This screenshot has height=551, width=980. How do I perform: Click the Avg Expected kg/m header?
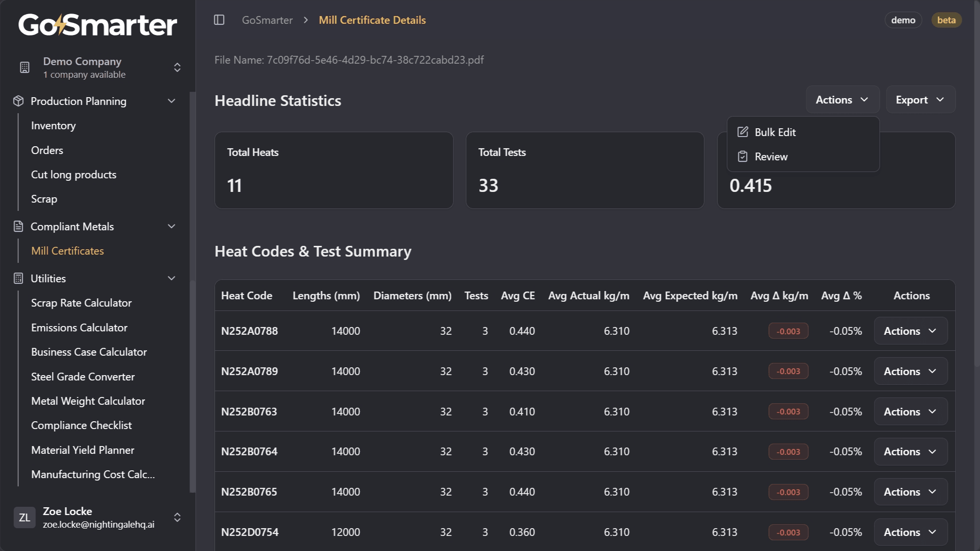690,295
